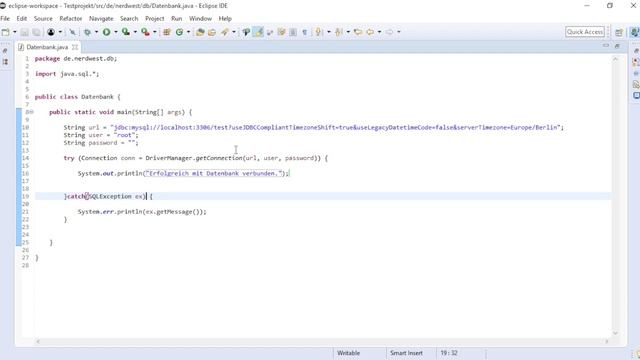The image size is (640, 360).
Task: Click 'import java.sql.*;' code line
Action: coord(67,74)
